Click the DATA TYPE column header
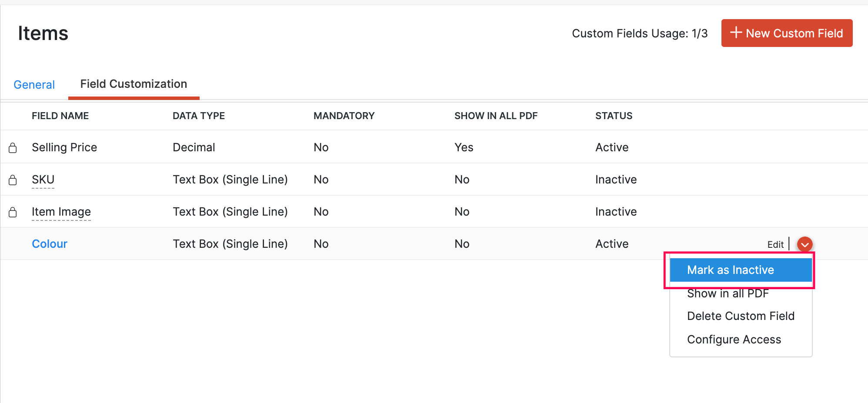The height and width of the screenshot is (403, 868). pos(199,116)
